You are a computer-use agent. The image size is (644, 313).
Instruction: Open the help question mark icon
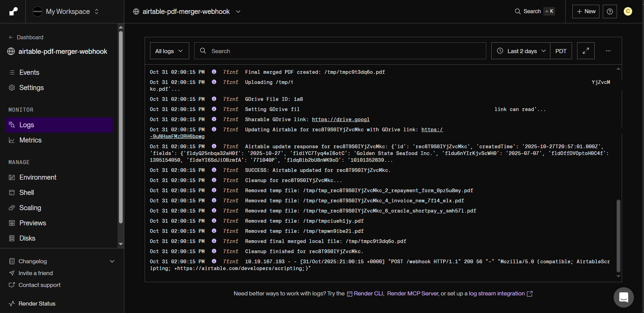pos(610,12)
